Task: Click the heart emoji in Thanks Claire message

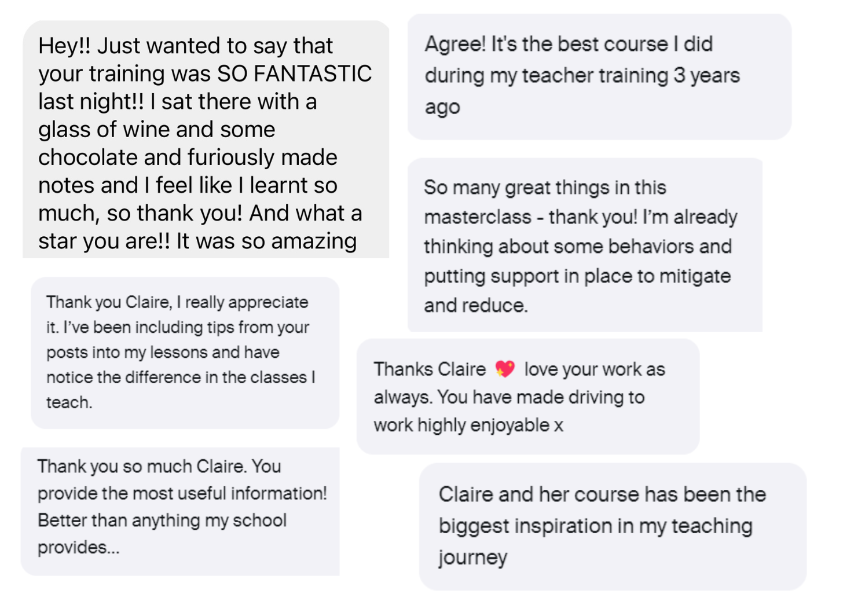Action: click(505, 369)
